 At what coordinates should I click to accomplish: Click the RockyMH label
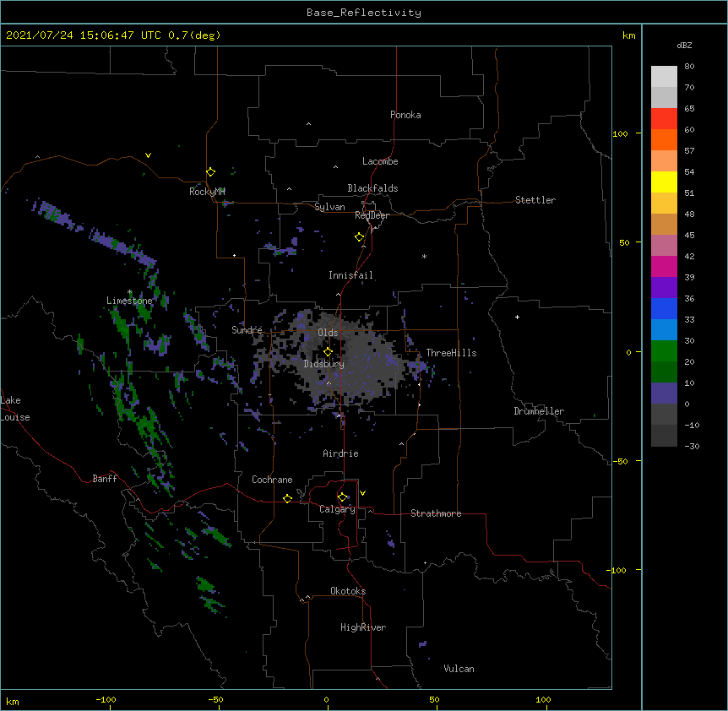point(207,191)
